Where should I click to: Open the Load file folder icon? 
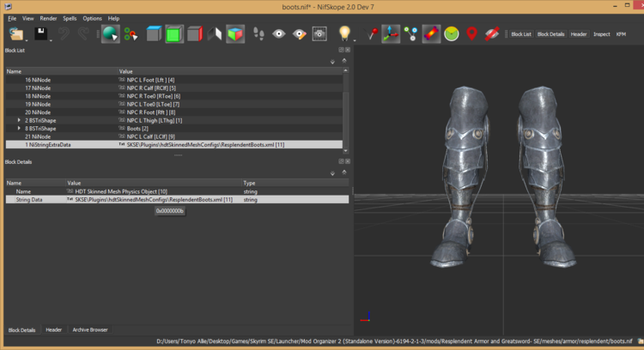[x=16, y=33]
